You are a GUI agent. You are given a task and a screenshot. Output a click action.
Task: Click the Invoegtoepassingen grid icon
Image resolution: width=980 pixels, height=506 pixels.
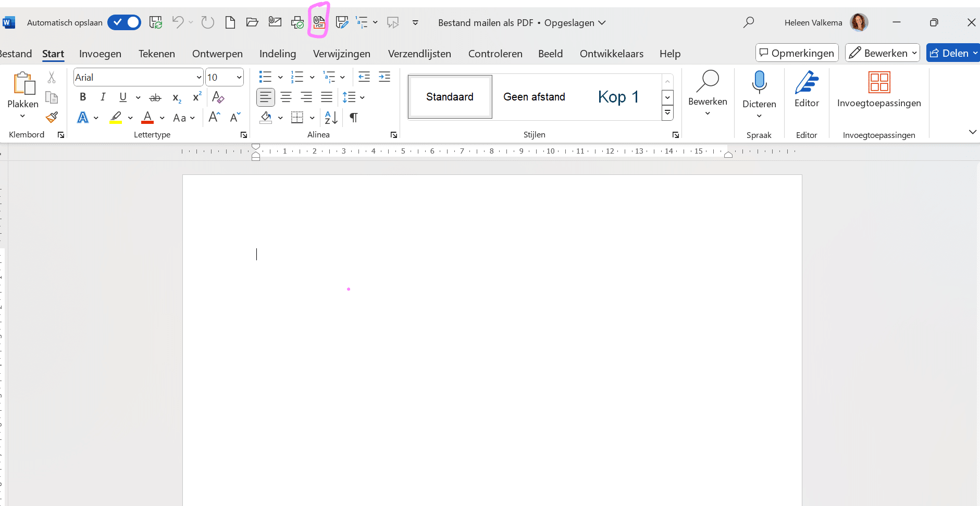[879, 82]
